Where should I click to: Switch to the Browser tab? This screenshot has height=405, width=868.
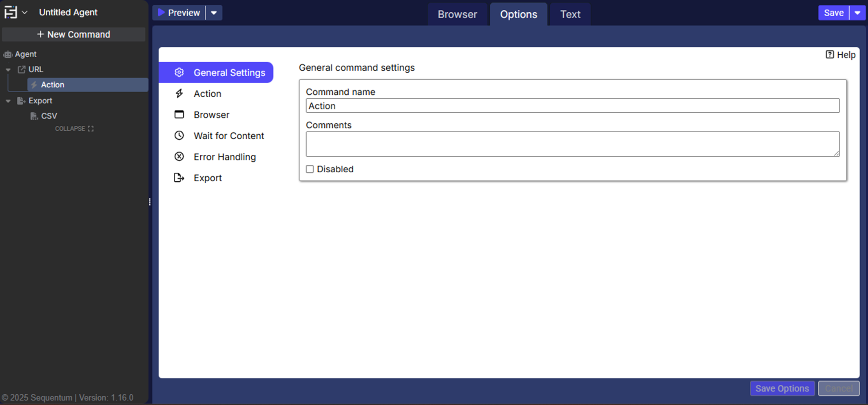[x=457, y=14]
